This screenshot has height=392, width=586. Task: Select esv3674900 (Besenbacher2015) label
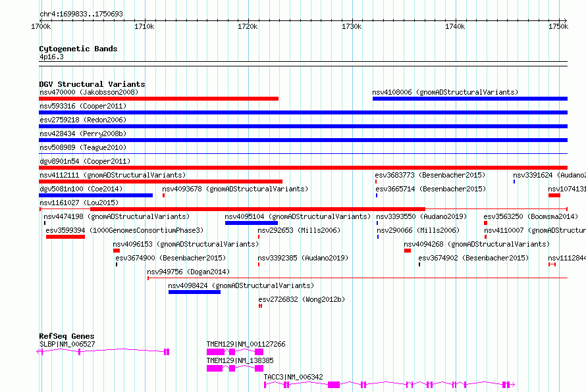171,258
